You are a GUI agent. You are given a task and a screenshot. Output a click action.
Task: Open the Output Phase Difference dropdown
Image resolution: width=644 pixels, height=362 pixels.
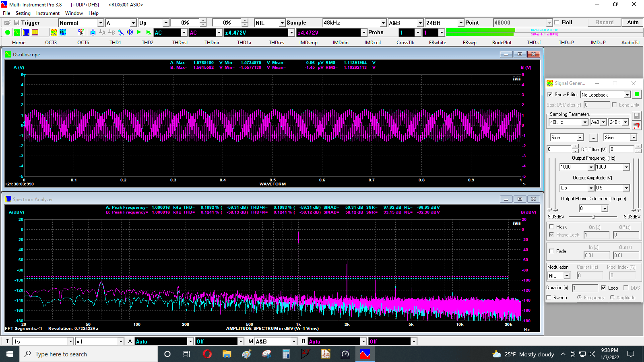(x=605, y=208)
